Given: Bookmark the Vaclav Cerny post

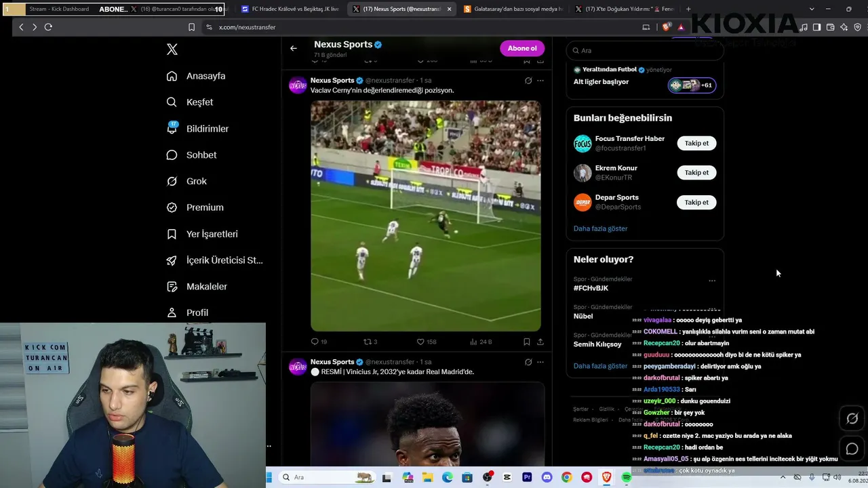Looking at the screenshot, I should 526,342.
